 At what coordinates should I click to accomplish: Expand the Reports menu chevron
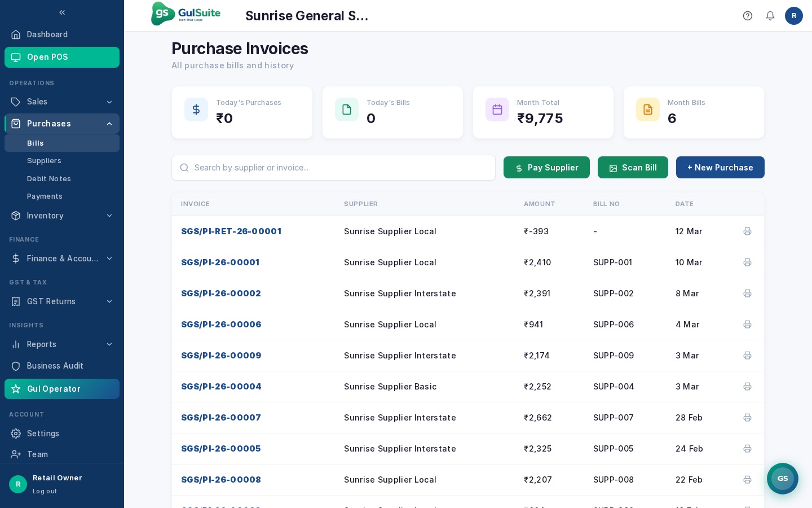109,344
